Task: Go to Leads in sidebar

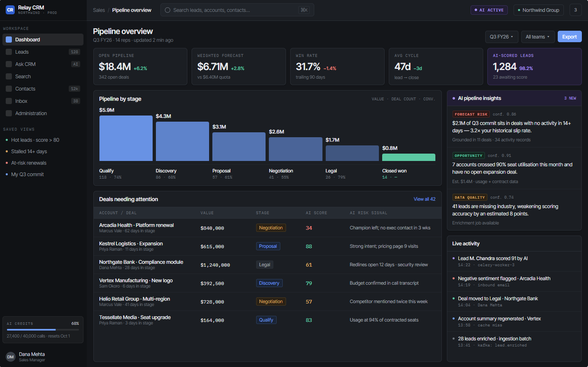Action: (43, 52)
